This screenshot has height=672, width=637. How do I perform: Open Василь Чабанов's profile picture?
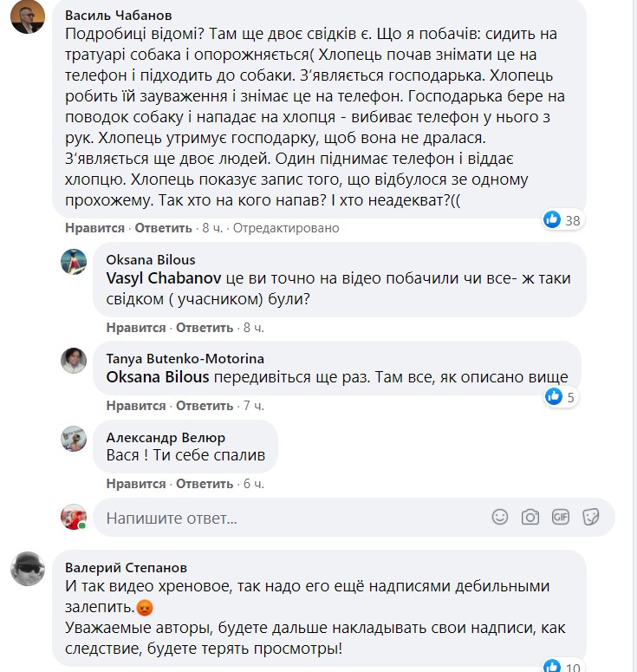[28, 16]
